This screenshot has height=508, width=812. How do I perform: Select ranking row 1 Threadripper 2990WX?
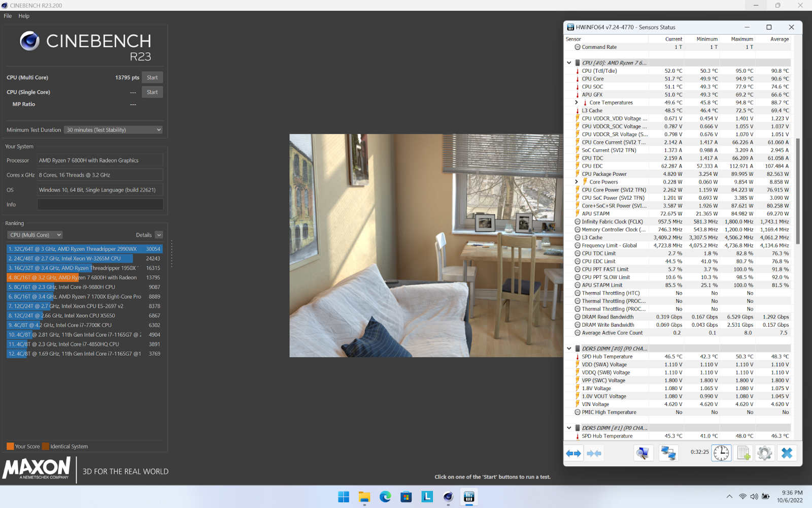85,249
